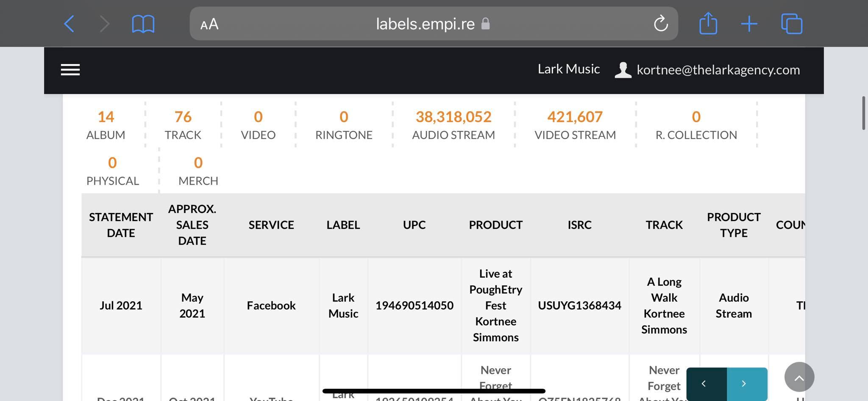Open a new tab with plus icon
This screenshot has height=401, width=868.
(x=749, y=24)
